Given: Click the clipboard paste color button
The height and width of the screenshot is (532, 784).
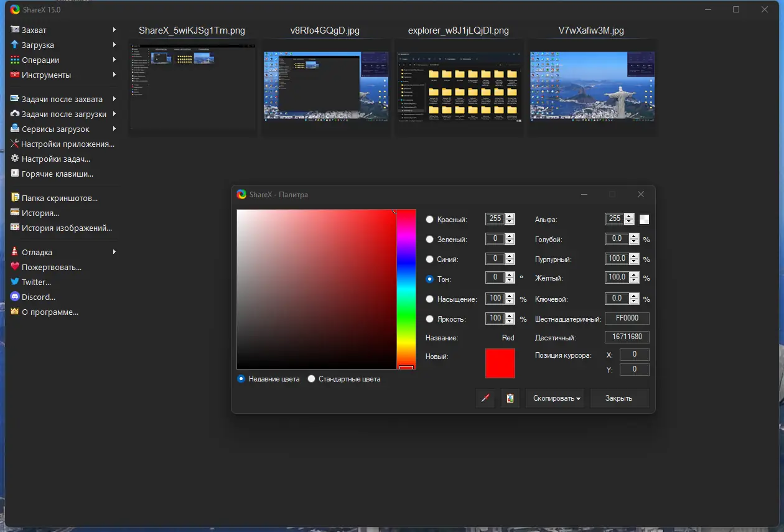Looking at the screenshot, I should pyautogui.click(x=510, y=398).
